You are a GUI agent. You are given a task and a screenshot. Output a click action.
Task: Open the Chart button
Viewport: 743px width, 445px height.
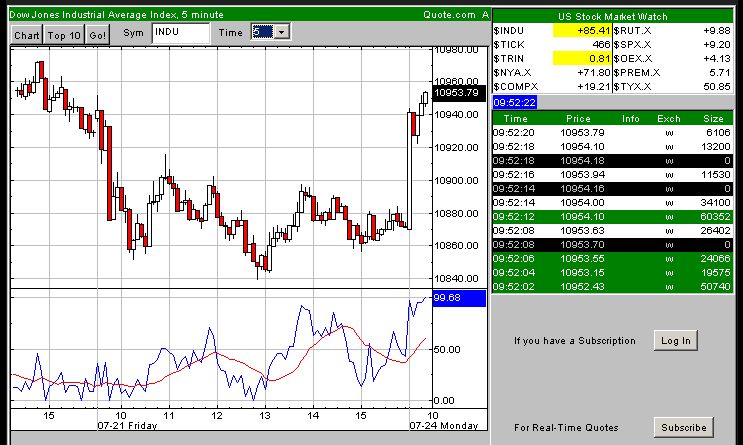[x=27, y=35]
